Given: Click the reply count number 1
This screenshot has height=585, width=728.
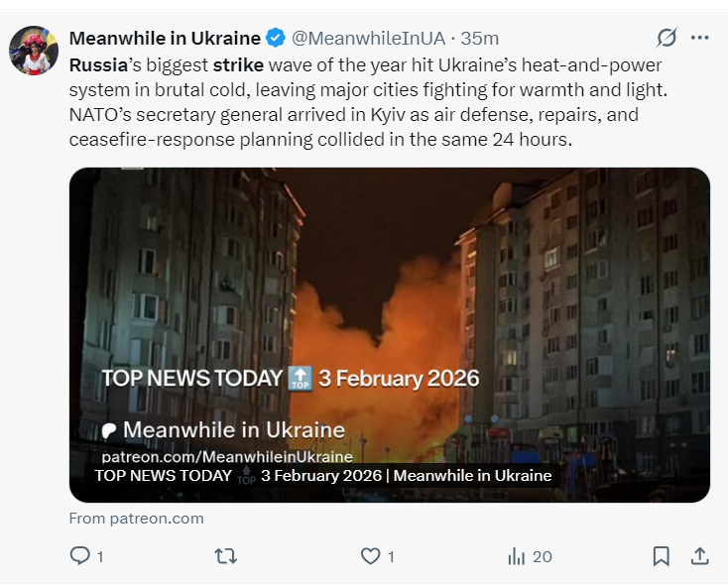Looking at the screenshot, I should tap(100, 556).
